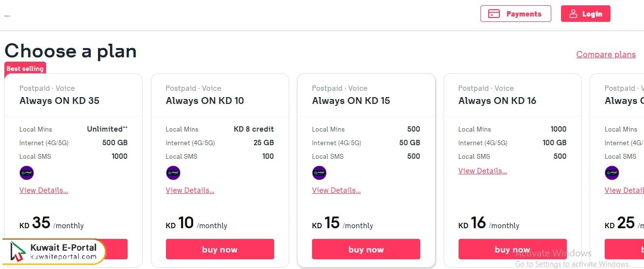
Task: Buy the Always ON KD 16 plan
Action: (512, 250)
